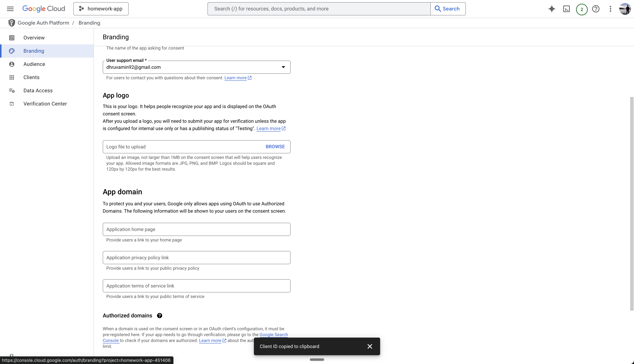Click the App logo section heading
The width and height of the screenshot is (634, 364).
[x=116, y=95]
